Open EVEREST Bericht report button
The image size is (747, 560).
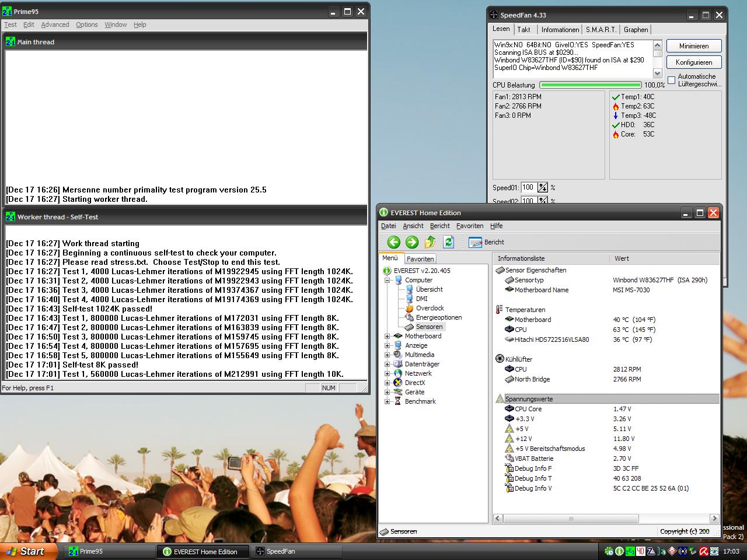(x=486, y=242)
